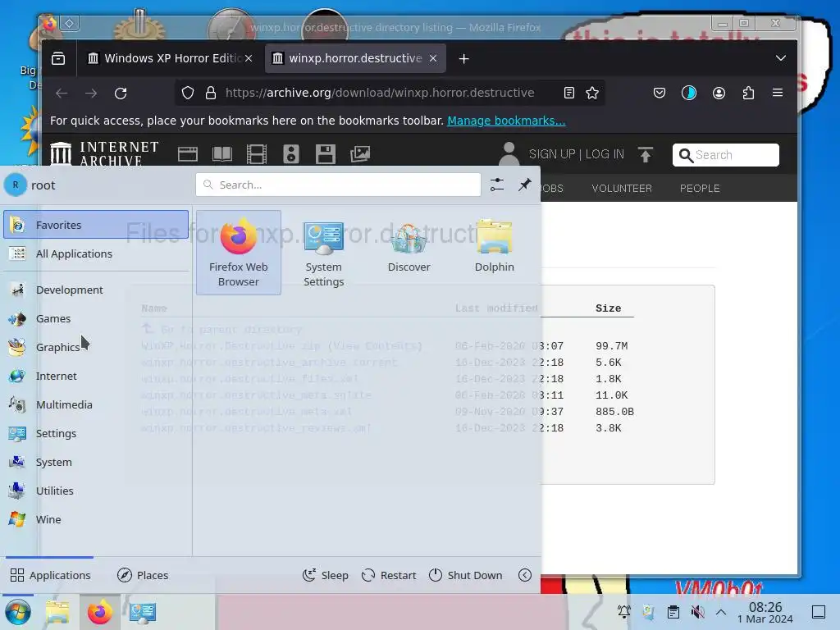
Task: Go back one page in Firefox
Action: 62,94
